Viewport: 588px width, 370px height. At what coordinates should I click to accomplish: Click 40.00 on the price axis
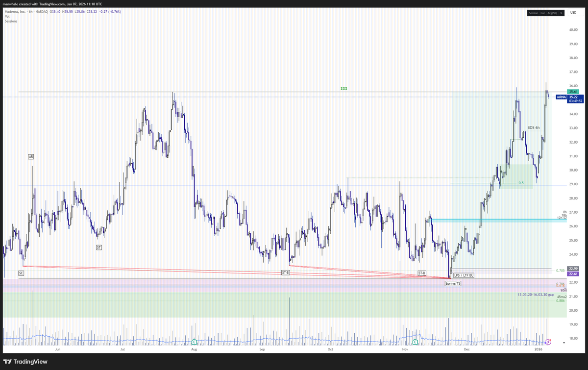tap(574, 29)
